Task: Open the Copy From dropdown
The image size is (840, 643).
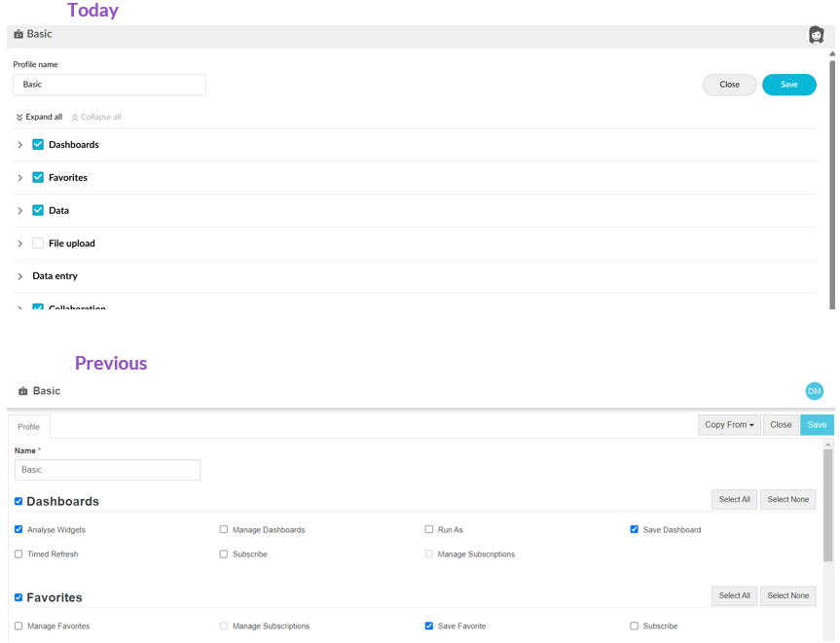Action: [x=729, y=424]
